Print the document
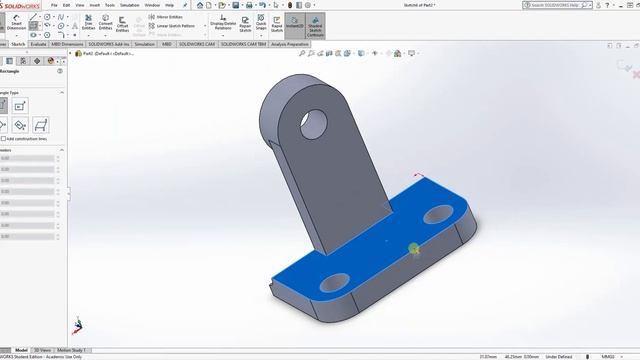 (249, 5)
